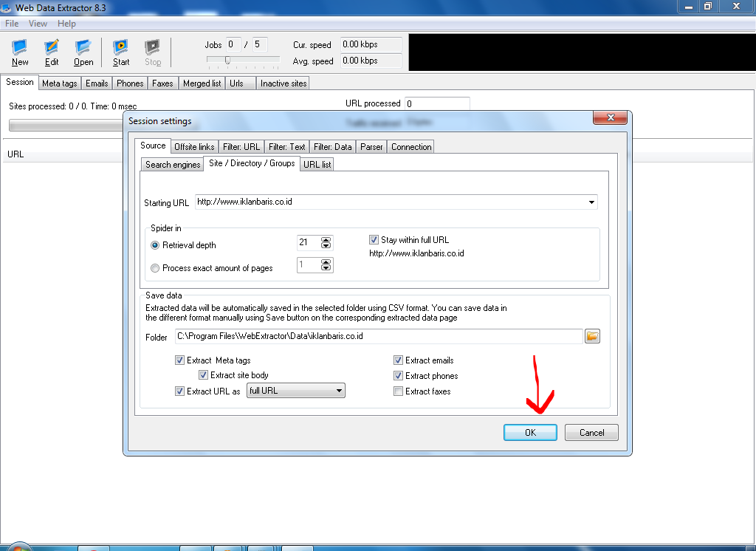This screenshot has height=551, width=756.
Task: Click the New session toolbar icon
Action: point(20,52)
